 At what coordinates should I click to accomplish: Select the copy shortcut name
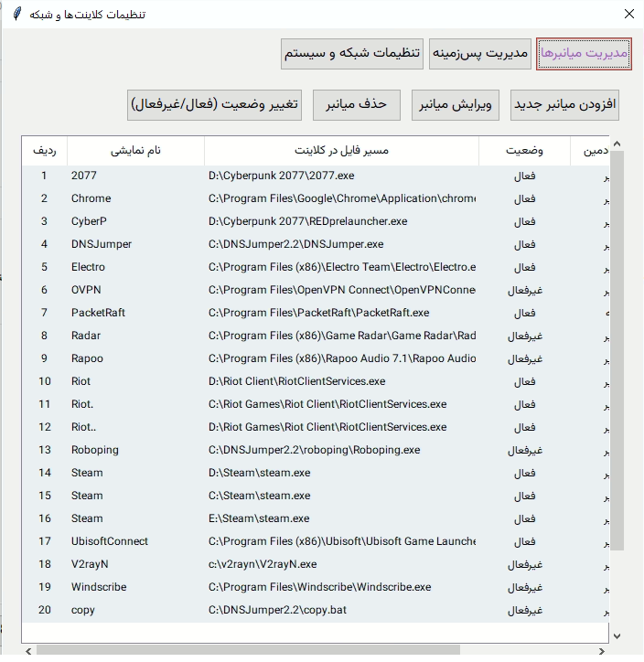click(x=82, y=610)
